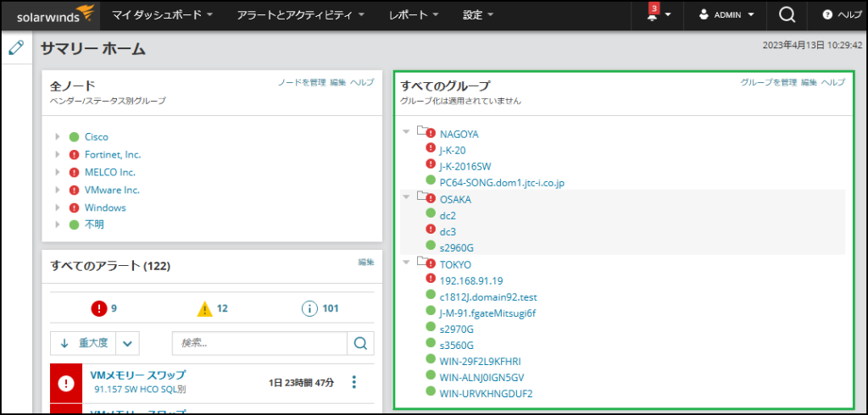Click the red status icon beside Fortinet, Inc.
The image size is (868, 415).
tap(75, 154)
